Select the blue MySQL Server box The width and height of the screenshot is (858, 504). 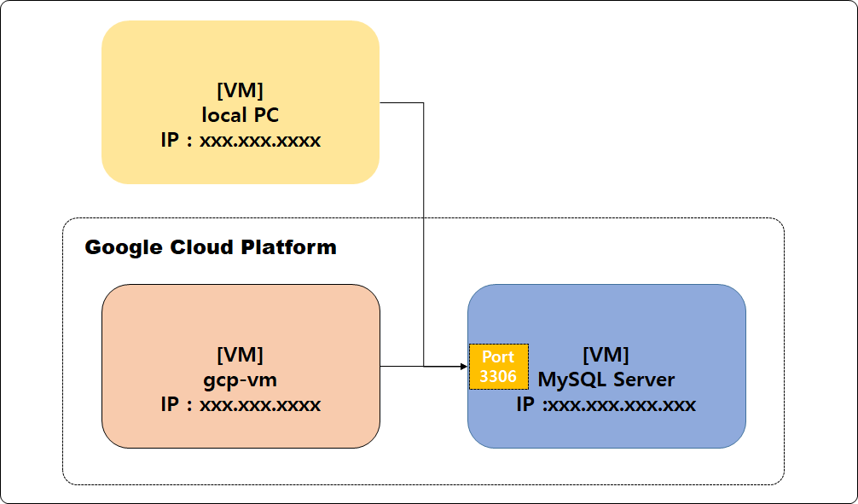(606, 366)
